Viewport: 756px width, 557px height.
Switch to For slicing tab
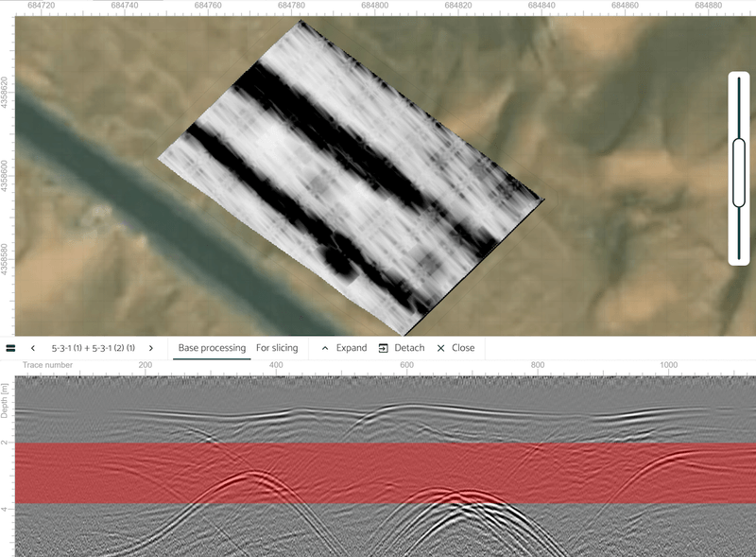pyautogui.click(x=277, y=348)
